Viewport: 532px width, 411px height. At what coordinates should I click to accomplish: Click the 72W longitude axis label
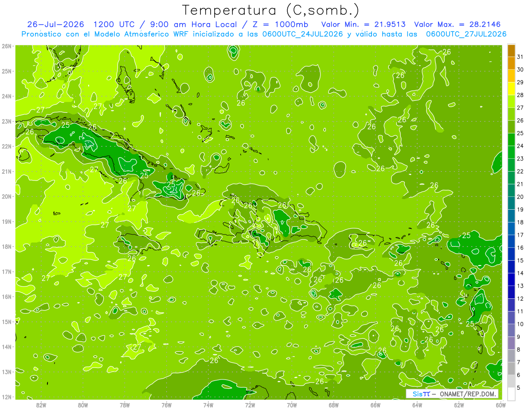pos(250,405)
